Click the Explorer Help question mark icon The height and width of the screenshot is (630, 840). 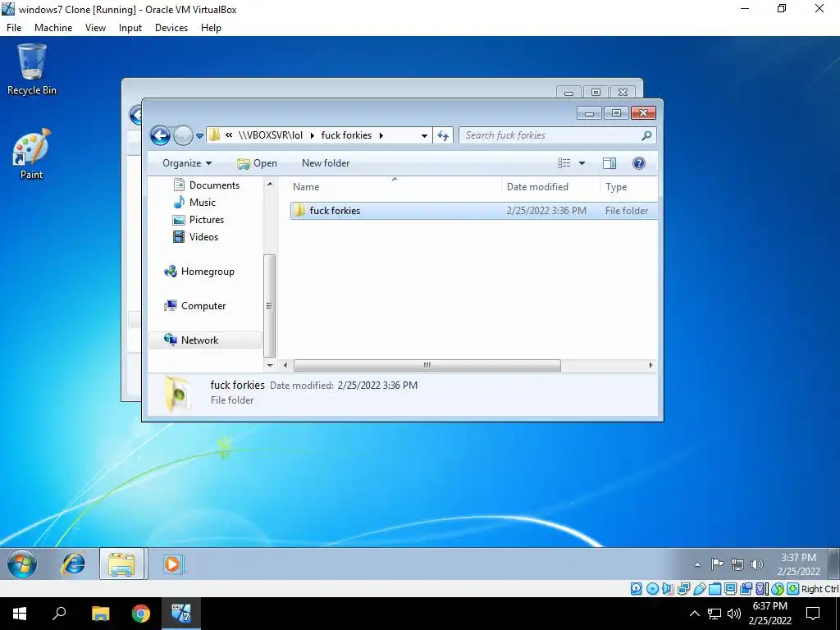click(638, 163)
